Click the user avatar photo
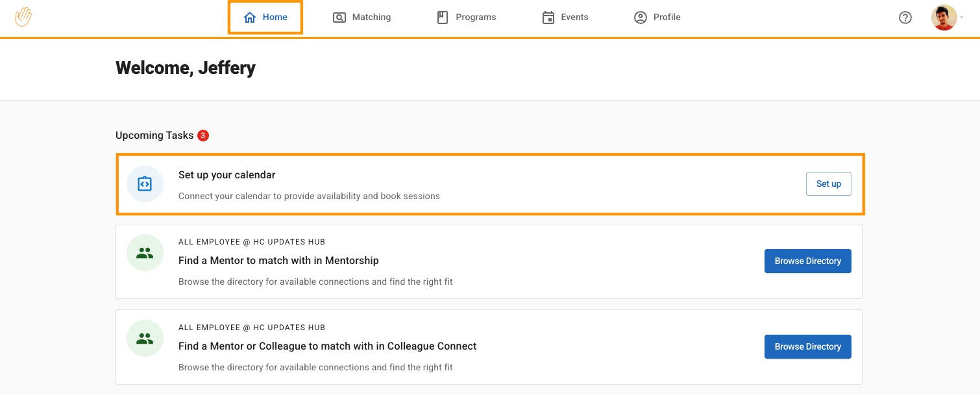This screenshot has width=980, height=395. point(944,18)
